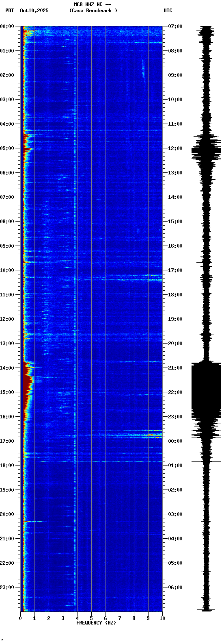Click the "4" tick on the frequency axis
The height and width of the screenshot is (644, 224).
(x=77, y=618)
